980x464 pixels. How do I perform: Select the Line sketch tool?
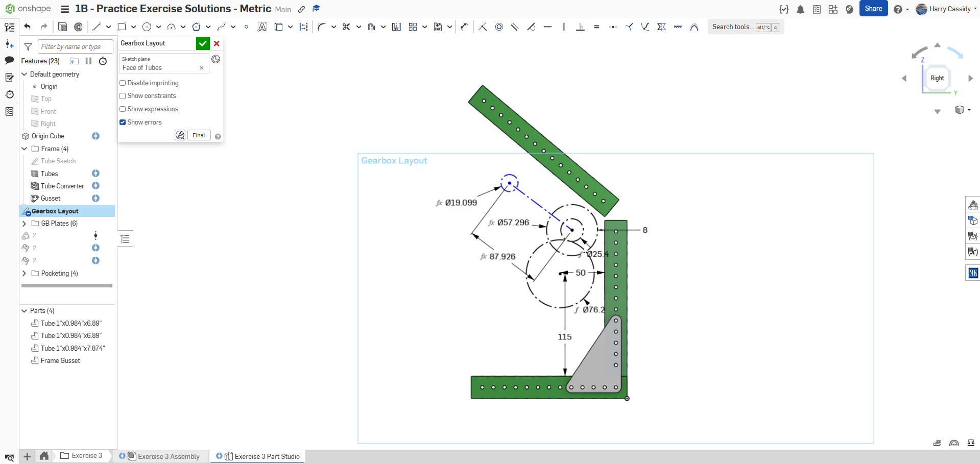tap(97, 27)
